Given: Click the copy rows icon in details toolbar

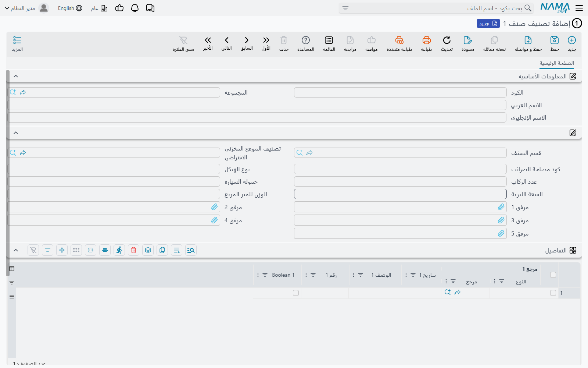Looking at the screenshot, I should 162,250.
